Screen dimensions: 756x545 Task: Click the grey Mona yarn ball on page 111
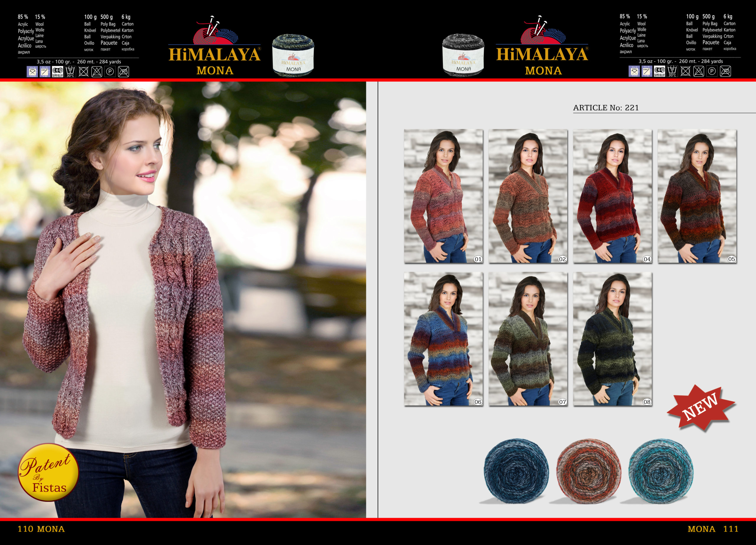click(463, 55)
